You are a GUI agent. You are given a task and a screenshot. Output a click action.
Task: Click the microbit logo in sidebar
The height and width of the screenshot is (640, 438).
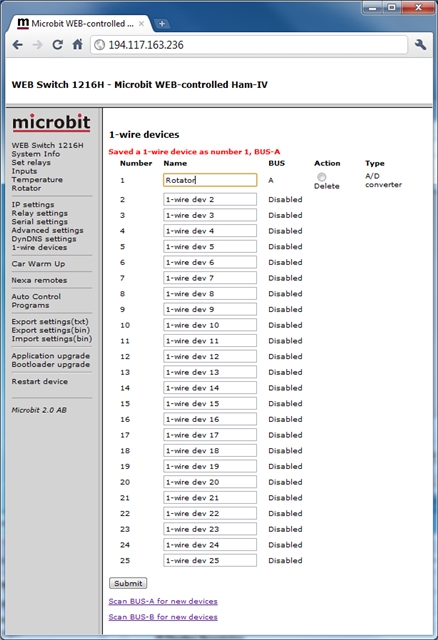[51, 122]
